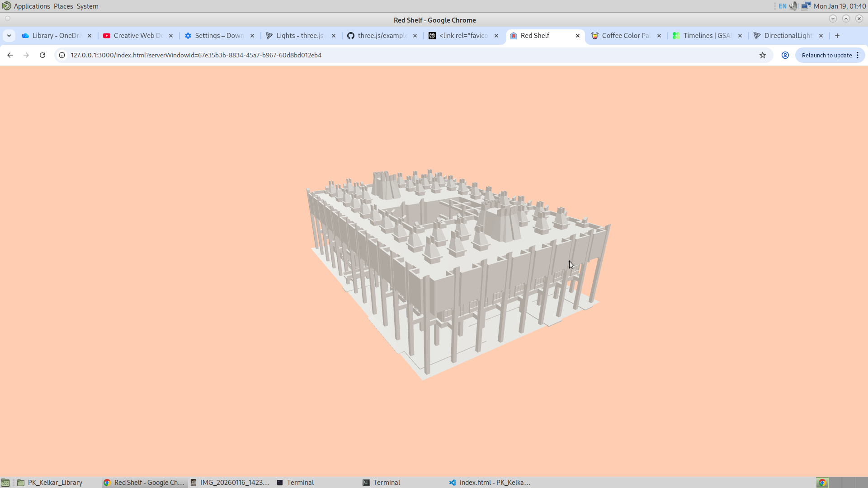Close the Timelines GSAP tab
The width and height of the screenshot is (868, 488).
(x=740, y=36)
